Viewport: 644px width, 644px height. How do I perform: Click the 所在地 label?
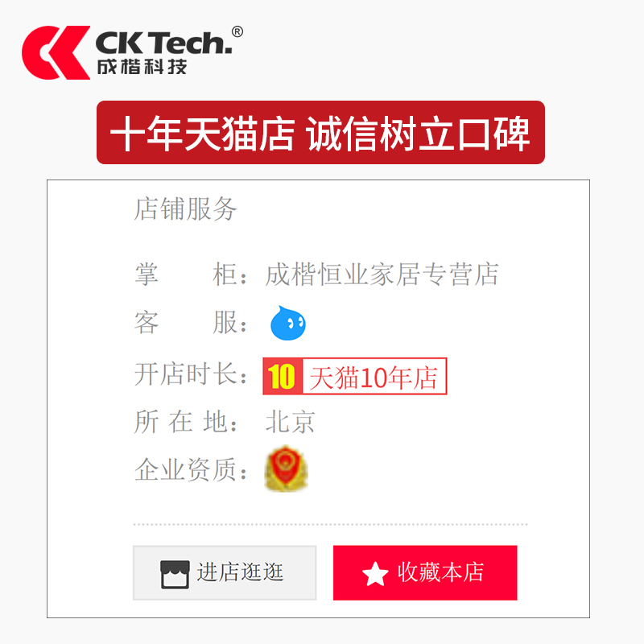click(x=186, y=422)
